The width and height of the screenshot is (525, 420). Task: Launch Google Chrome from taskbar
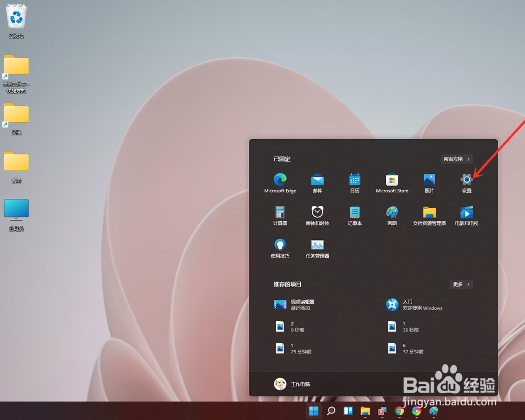tap(400, 411)
